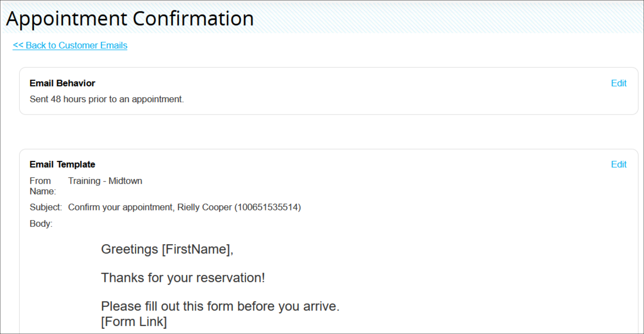644x334 pixels.
Task: Click the Subject field label
Action: click(45, 207)
